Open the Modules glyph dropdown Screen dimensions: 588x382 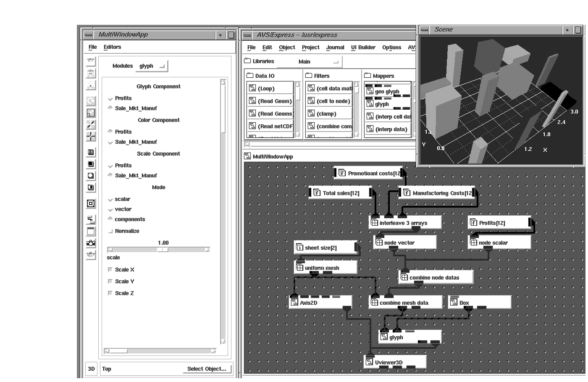click(152, 66)
